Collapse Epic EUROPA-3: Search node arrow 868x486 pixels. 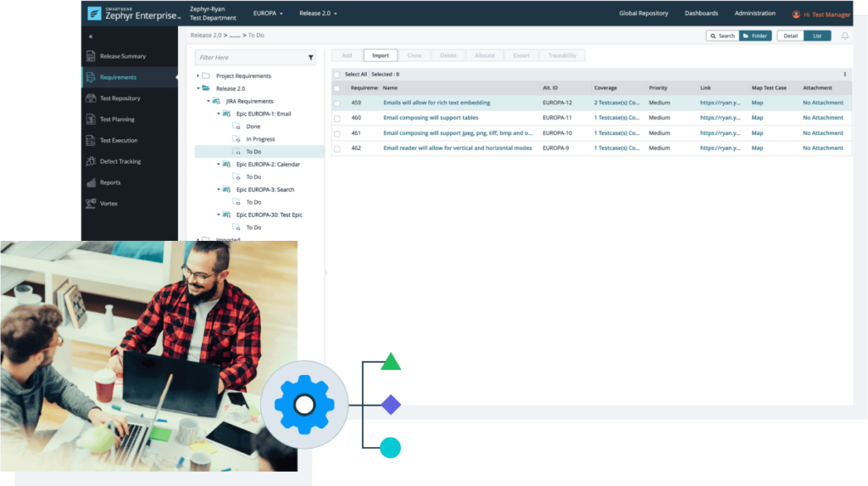point(218,189)
